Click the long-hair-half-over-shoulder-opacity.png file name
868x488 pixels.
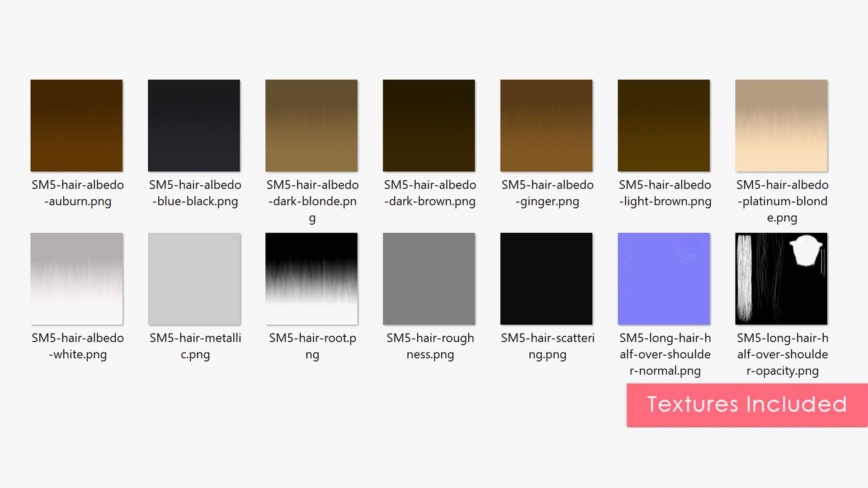[x=783, y=354]
